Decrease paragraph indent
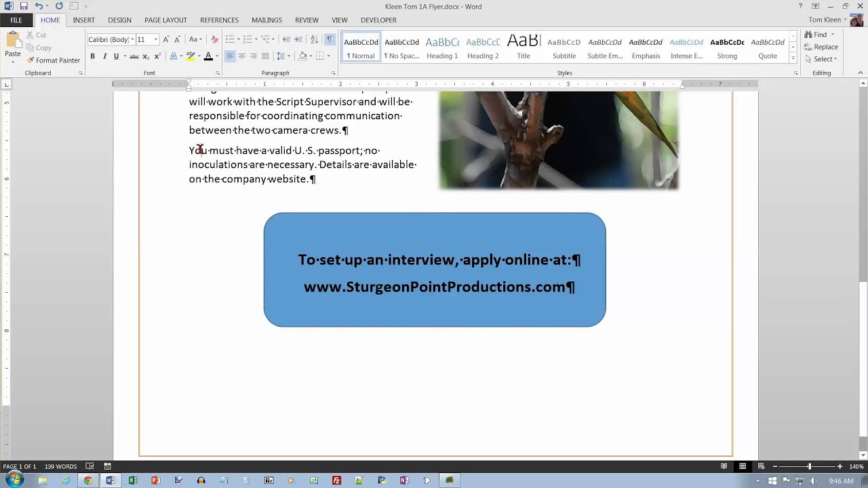This screenshot has height=488, width=868. (x=286, y=39)
